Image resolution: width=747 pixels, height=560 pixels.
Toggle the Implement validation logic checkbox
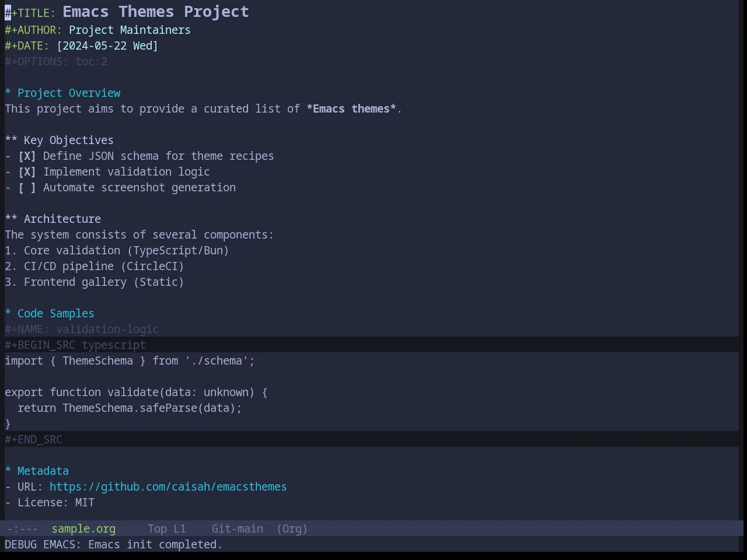[x=27, y=172]
